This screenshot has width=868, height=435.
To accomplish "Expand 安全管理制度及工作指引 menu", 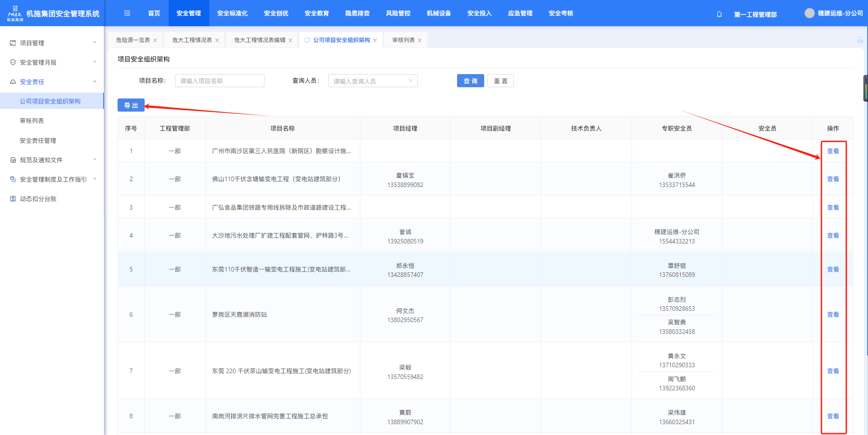I will pos(94,179).
